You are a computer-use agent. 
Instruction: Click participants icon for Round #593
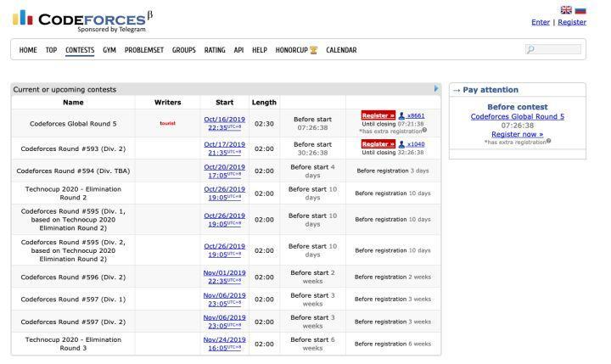401,143
